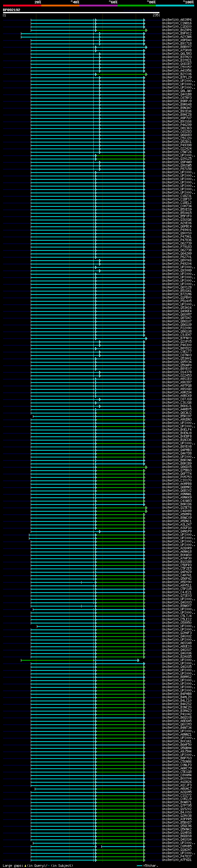Viewport: 197px width, 868px height.
Task: Open entry UniRef100_B7FL29
Action: click(x=177, y=78)
